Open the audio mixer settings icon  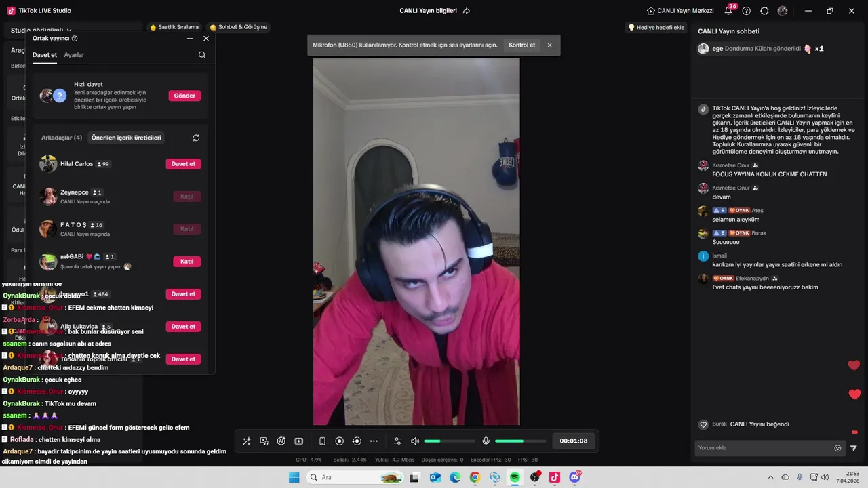[x=398, y=441]
